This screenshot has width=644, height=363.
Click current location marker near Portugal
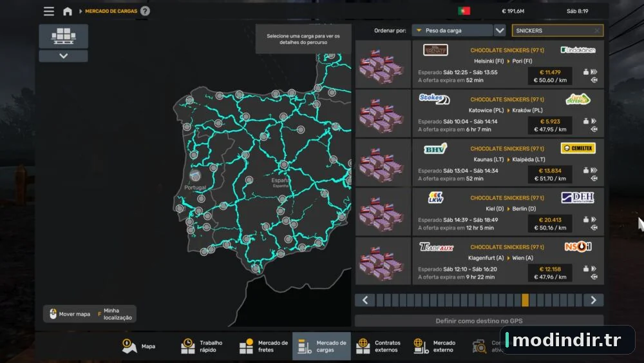195,175
